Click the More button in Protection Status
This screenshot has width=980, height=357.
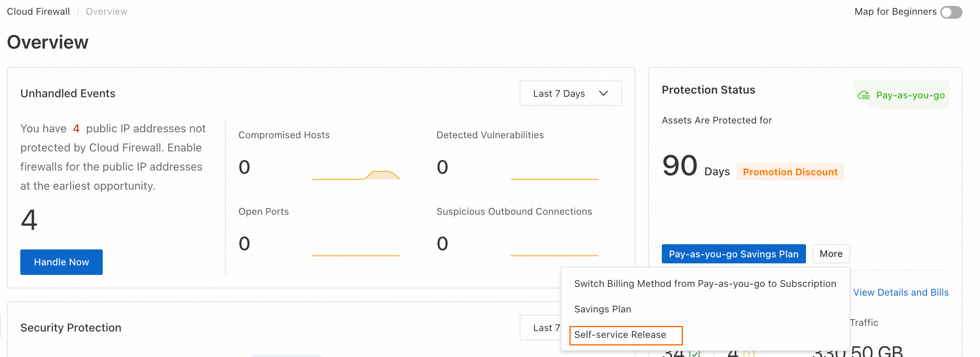831,254
